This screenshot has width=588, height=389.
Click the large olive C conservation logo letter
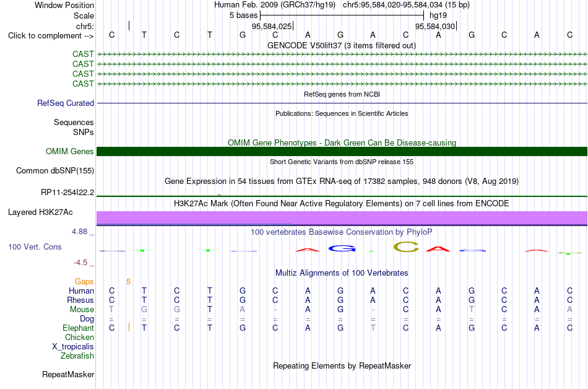(406, 247)
